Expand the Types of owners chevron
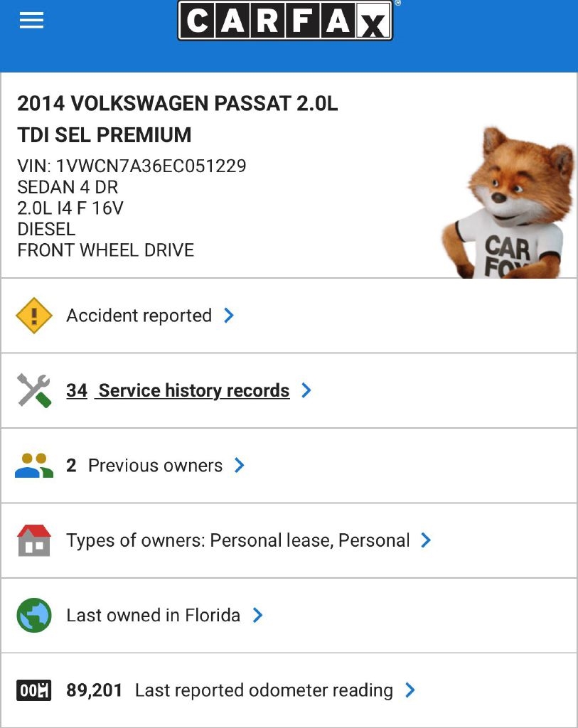Image resolution: width=578 pixels, height=728 pixels. [426, 540]
